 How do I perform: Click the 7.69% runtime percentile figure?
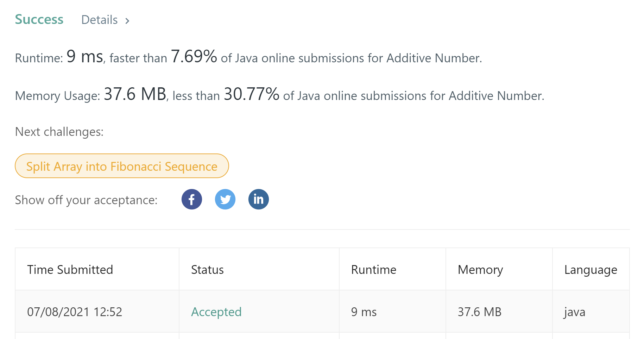point(194,56)
